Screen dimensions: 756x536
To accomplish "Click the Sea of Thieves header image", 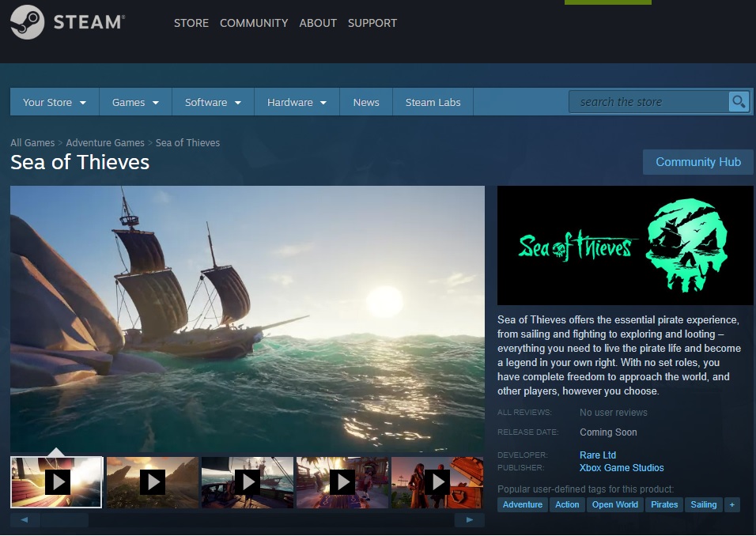I will 625,245.
